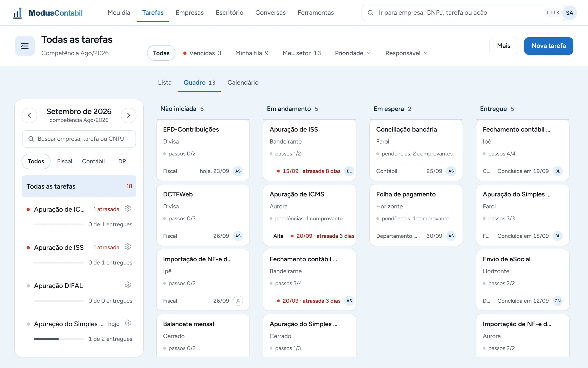Click AS avatar on EFD-Contribuições card
Viewport: 588px width, 368px height.
pos(238,171)
